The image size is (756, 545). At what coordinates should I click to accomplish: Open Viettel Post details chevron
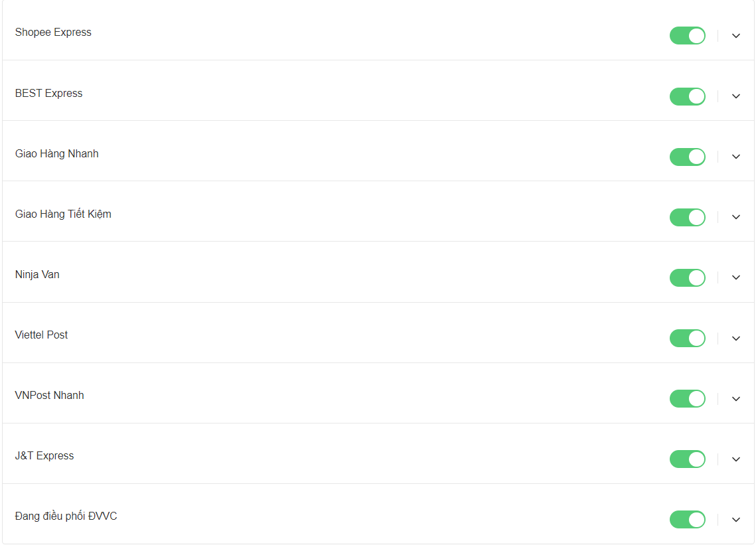(x=735, y=339)
